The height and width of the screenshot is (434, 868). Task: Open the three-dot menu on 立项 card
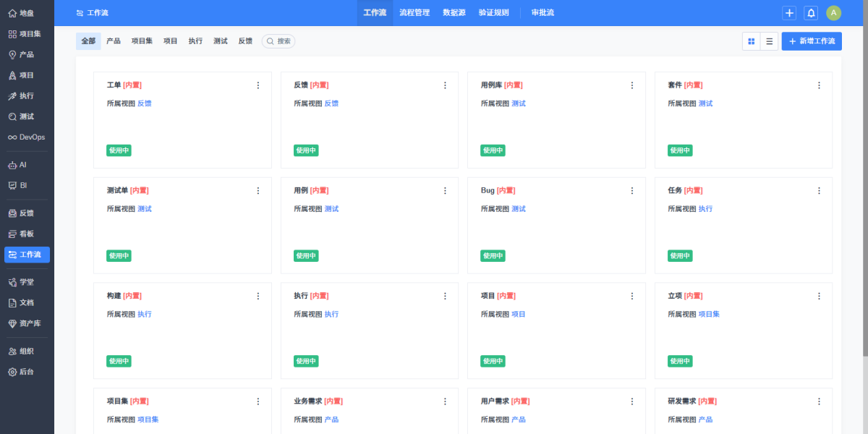pyautogui.click(x=819, y=296)
